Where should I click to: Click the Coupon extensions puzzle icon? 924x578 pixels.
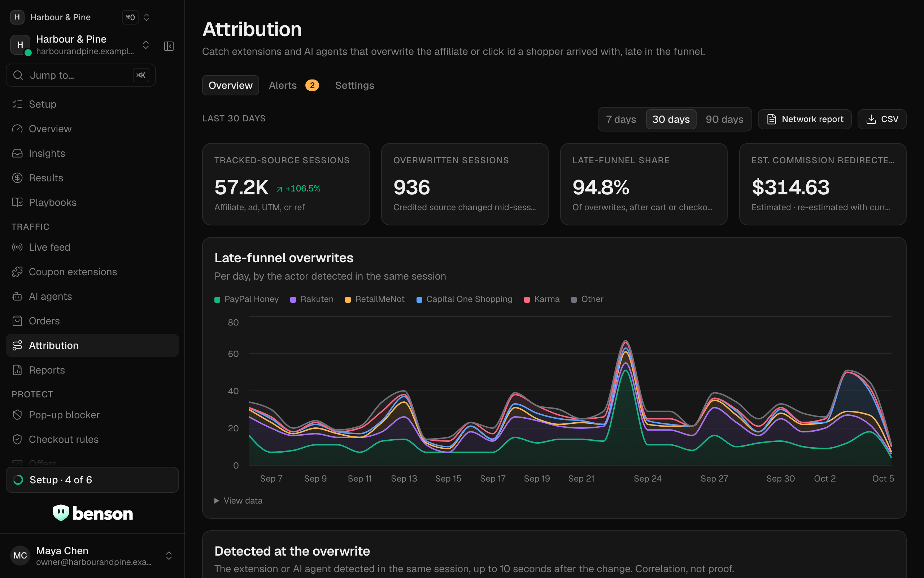[x=17, y=272]
